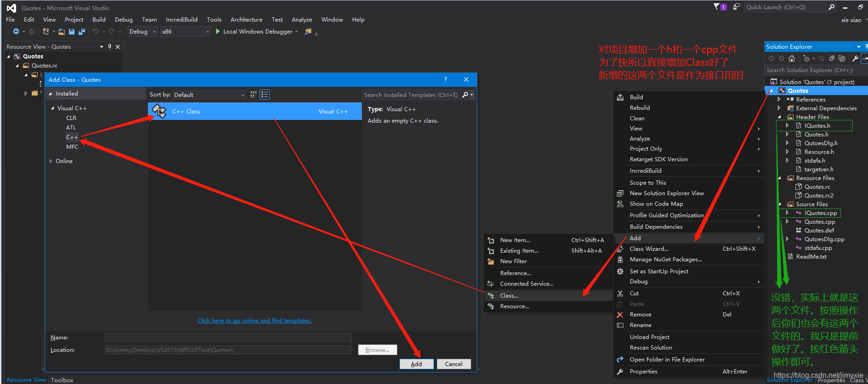Collapse Source Files folder in Solution Explorer

pos(779,204)
